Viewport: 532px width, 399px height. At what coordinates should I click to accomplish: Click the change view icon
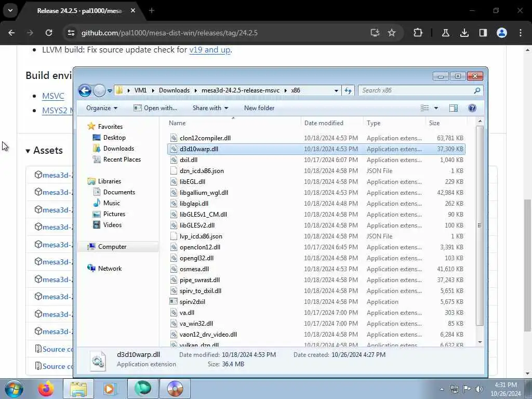[425, 108]
